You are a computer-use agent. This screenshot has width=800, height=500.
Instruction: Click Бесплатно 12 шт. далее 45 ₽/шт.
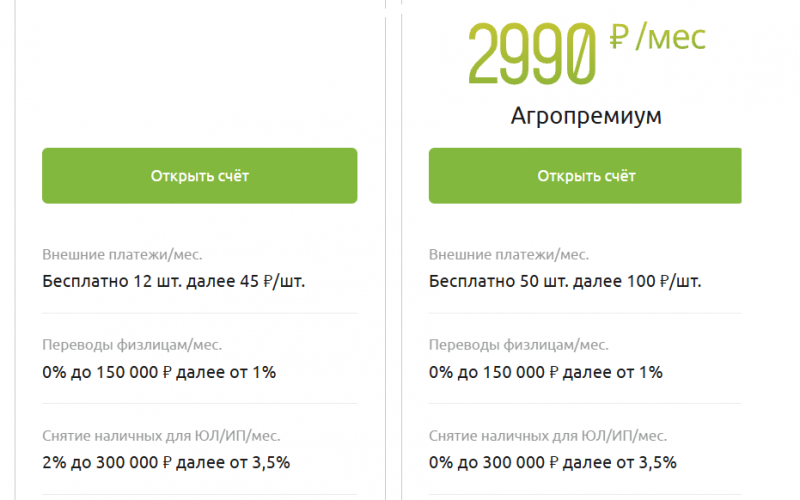coord(174,281)
